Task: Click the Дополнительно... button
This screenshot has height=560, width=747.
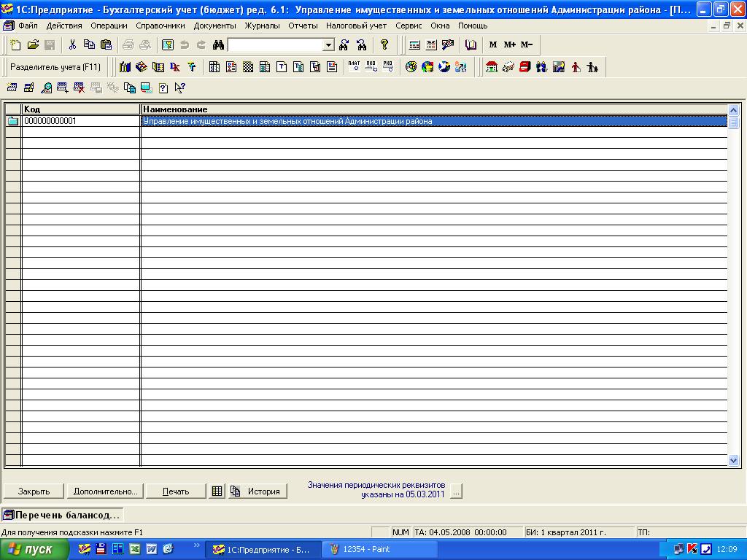Action: [105, 491]
